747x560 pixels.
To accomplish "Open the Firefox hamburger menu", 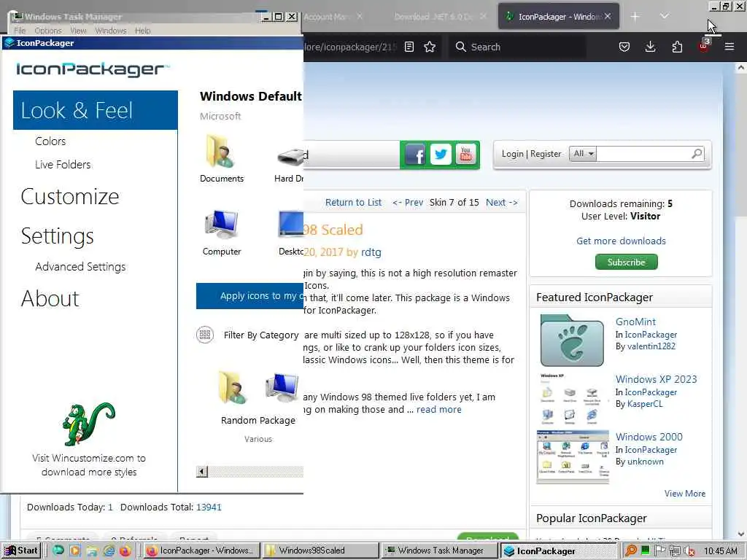I will tap(729, 47).
